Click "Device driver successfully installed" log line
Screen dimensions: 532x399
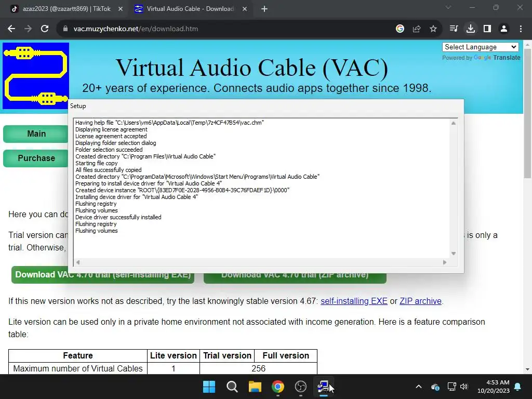tap(118, 217)
